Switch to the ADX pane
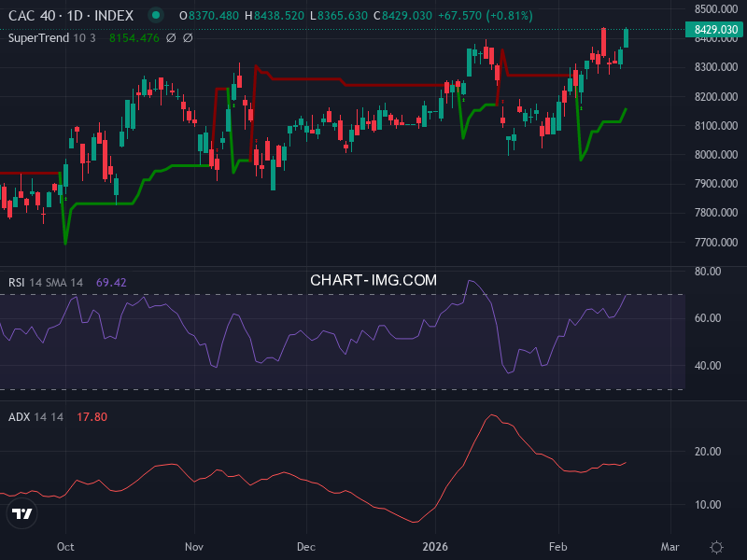Image resolution: width=747 pixels, height=560 pixels. (x=373, y=467)
